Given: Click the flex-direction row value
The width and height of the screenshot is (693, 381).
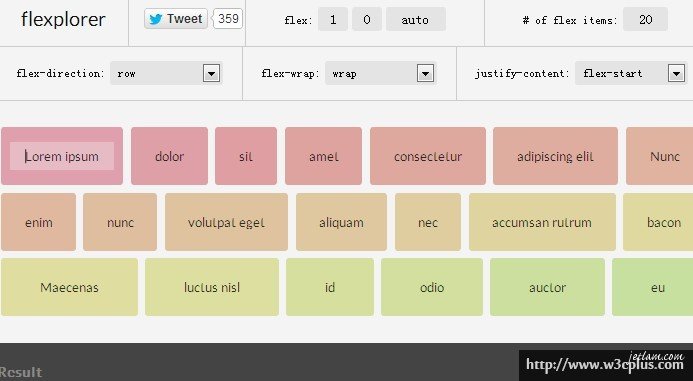Looking at the screenshot, I should click(x=126, y=73).
